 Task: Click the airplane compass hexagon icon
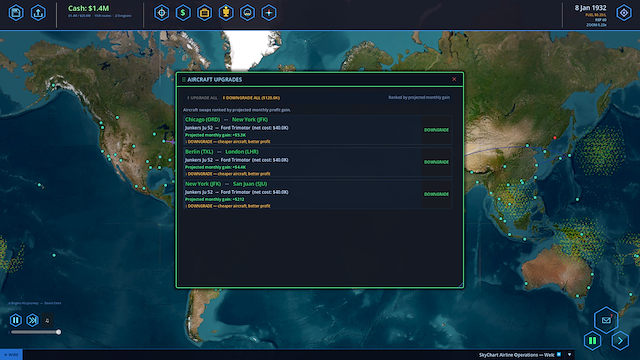(269, 13)
